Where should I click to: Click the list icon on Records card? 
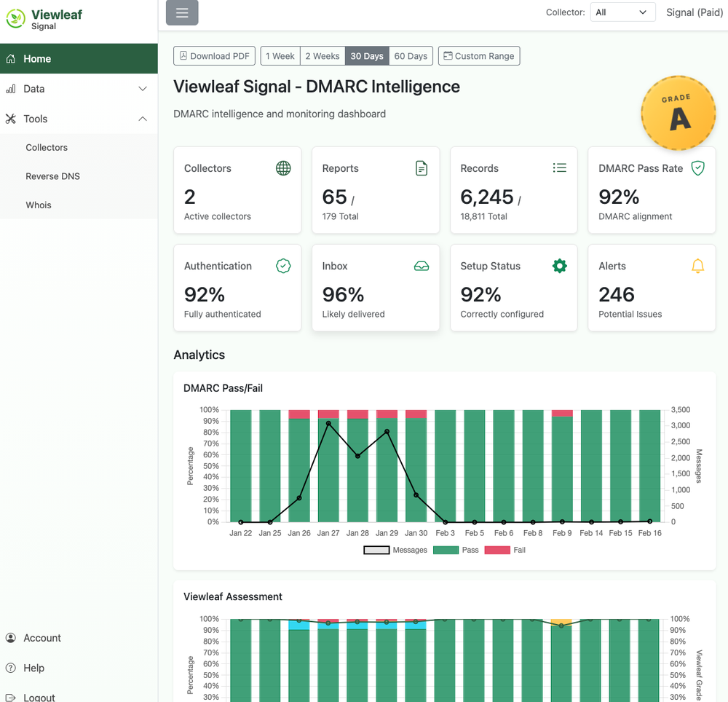[x=560, y=167]
